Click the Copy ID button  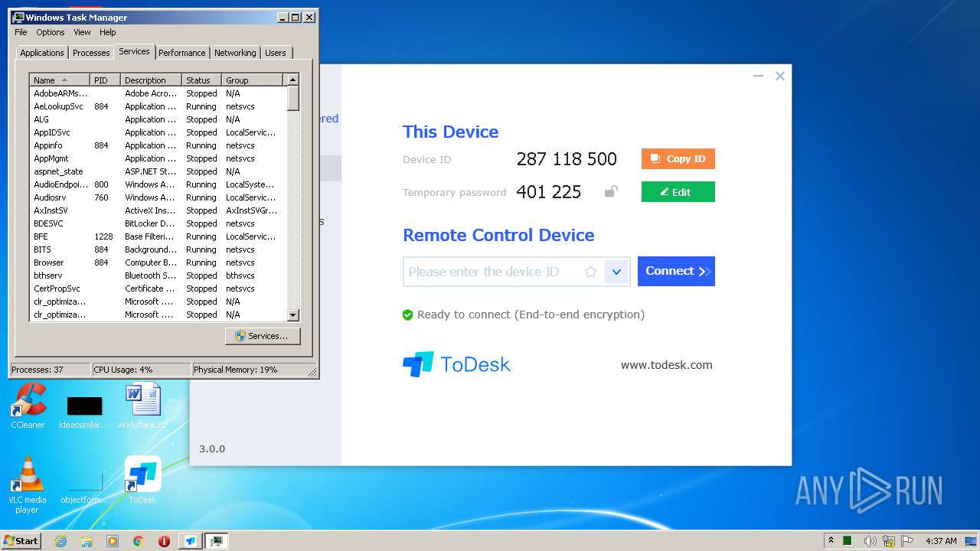(678, 158)
